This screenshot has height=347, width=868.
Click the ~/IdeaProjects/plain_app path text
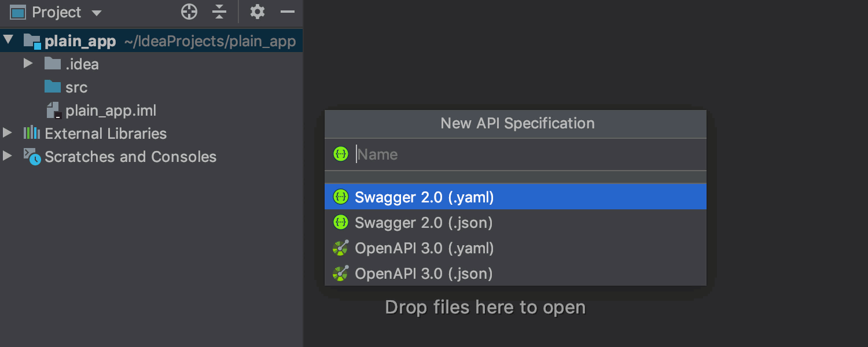tap(210, 42)
